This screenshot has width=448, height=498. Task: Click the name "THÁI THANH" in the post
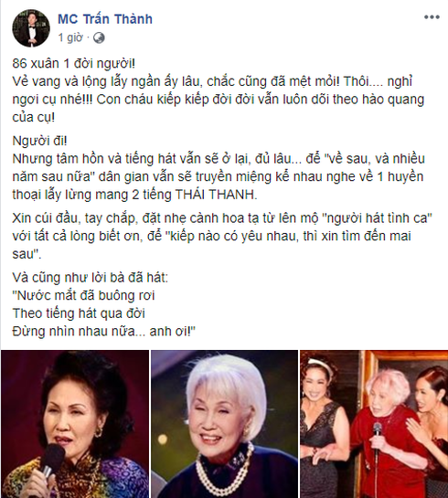[216, 195]
